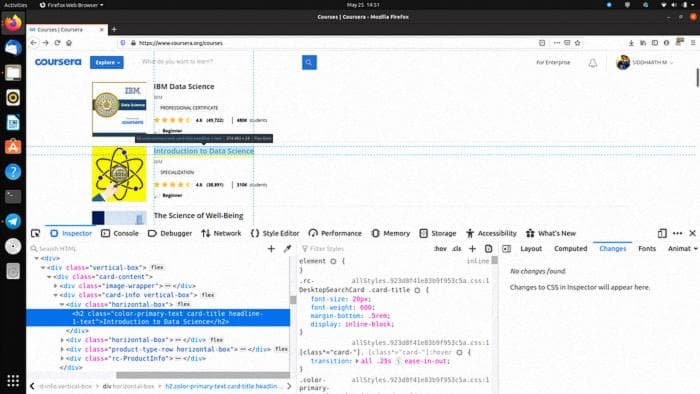This screenshot has height=394, width=700.
Task: Expand the product-type-row div node
Action: [62, 349]
